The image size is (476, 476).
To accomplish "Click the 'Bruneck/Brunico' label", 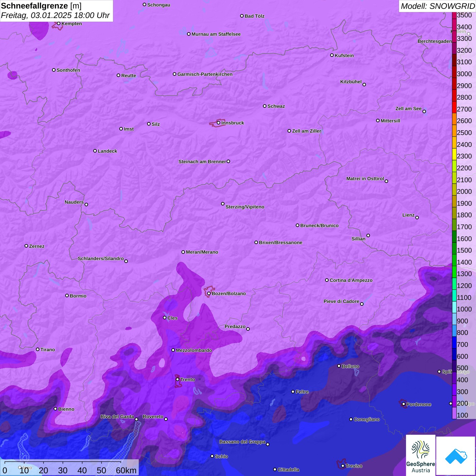I will (x=319, y=225).
